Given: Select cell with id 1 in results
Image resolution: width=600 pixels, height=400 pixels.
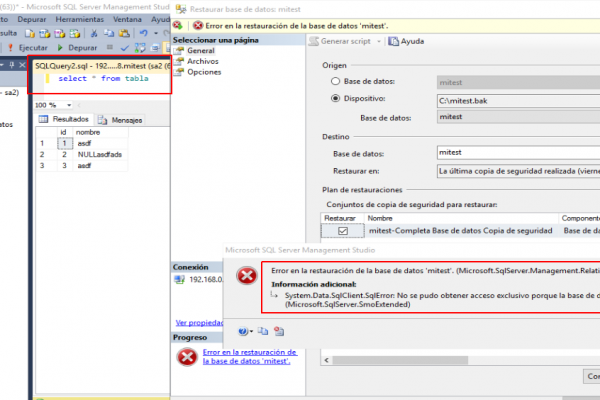Looking at the screenshot, I should coord(65,143).
